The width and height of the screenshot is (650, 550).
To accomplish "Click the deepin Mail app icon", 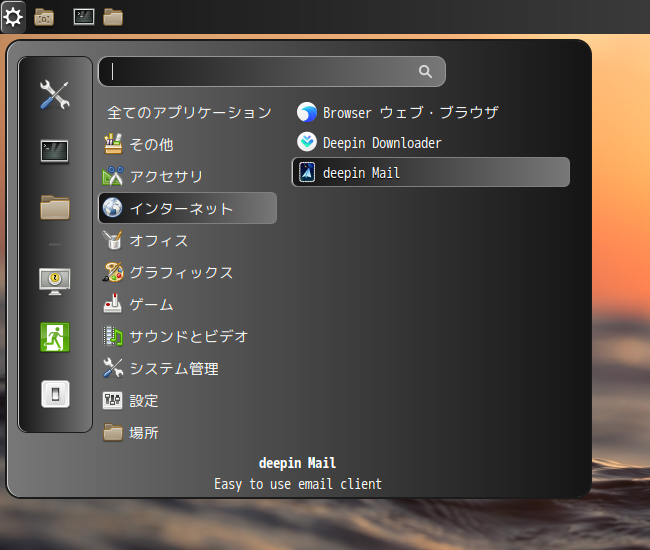I will pos(307,172).
